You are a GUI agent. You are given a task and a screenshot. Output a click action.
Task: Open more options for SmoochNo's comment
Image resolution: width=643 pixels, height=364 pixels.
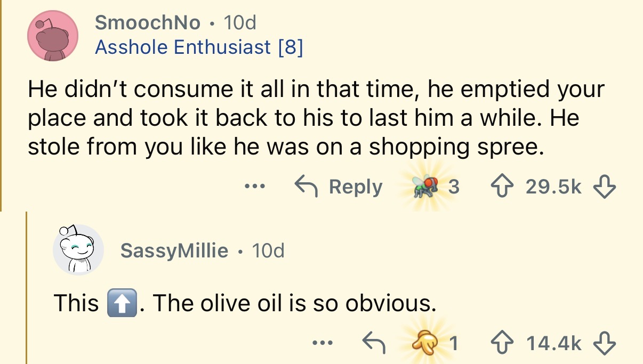254,187
